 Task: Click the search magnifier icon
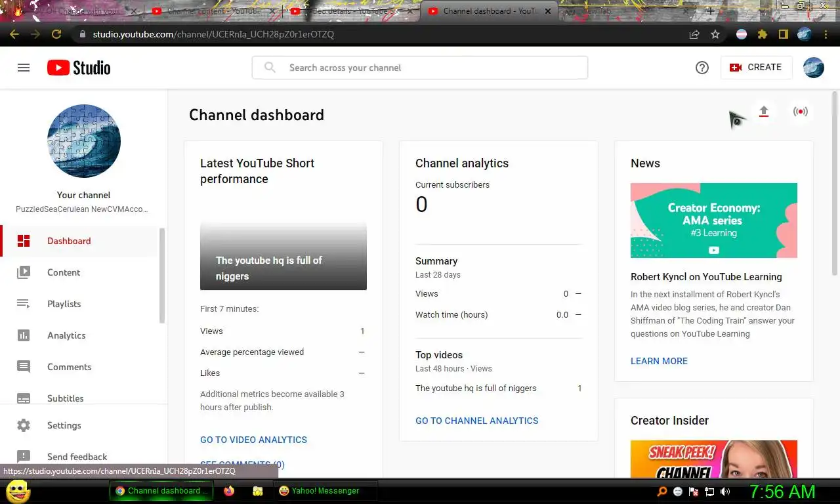pos(270,68)
